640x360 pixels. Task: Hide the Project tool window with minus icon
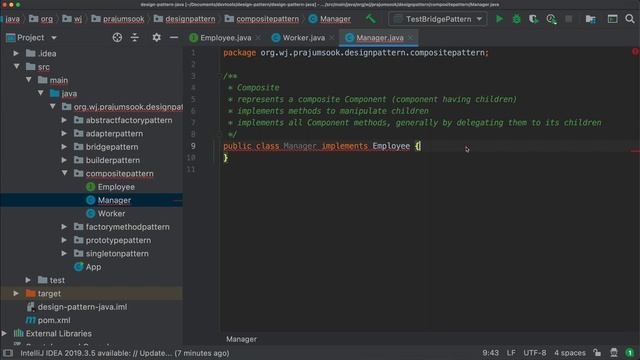pos(174,38)
